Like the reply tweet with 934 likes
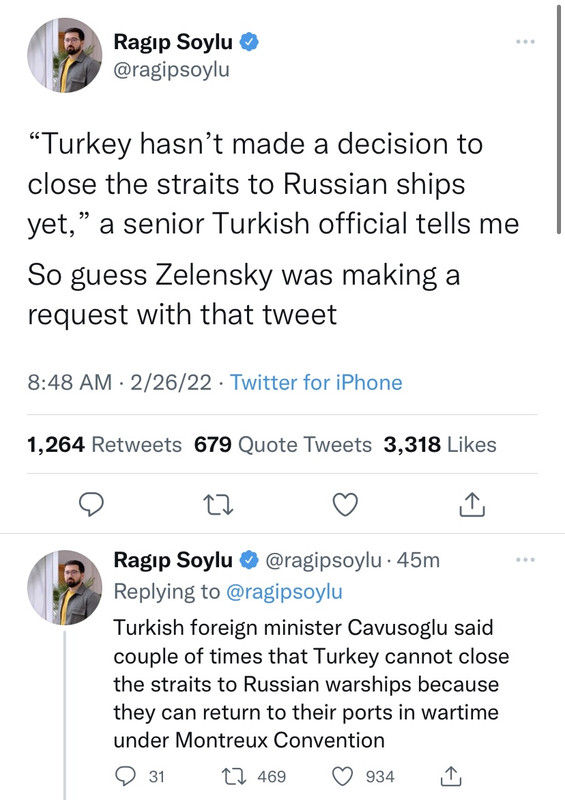 click(x=342, y=777)
